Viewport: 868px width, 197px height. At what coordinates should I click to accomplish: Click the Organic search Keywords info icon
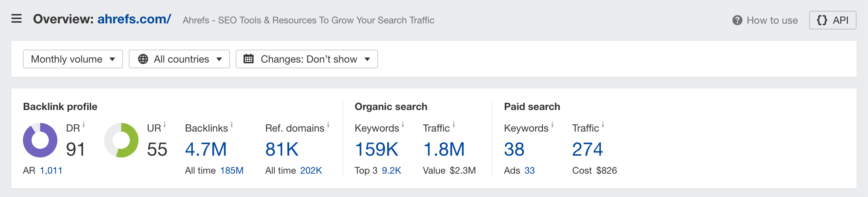point(403,125)
